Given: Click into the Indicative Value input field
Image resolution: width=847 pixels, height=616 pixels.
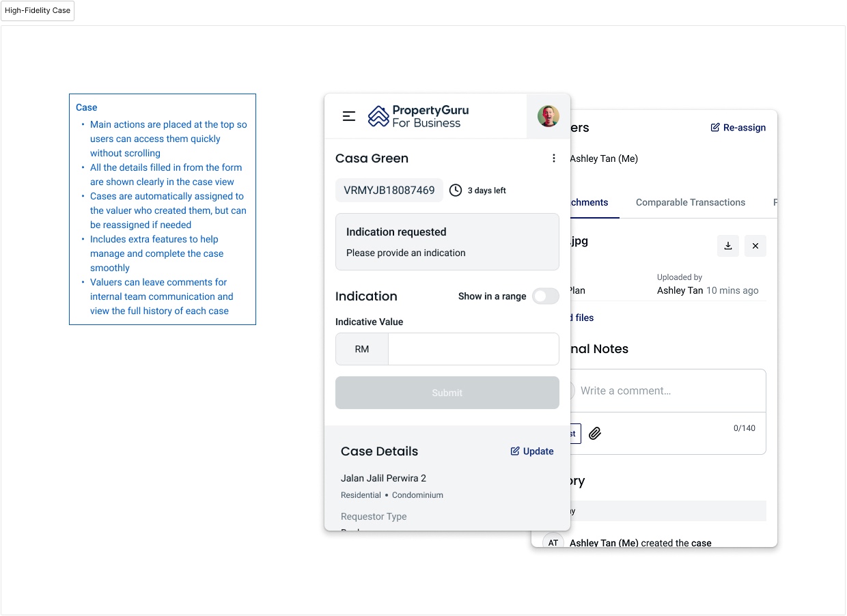Looking at the screenshot, I should [473, 349].
